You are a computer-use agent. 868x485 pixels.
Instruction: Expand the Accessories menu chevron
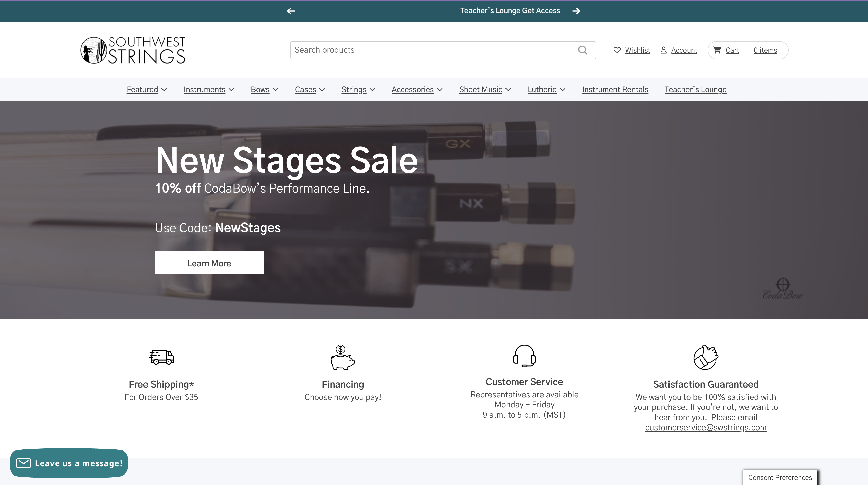click(440, 90)
